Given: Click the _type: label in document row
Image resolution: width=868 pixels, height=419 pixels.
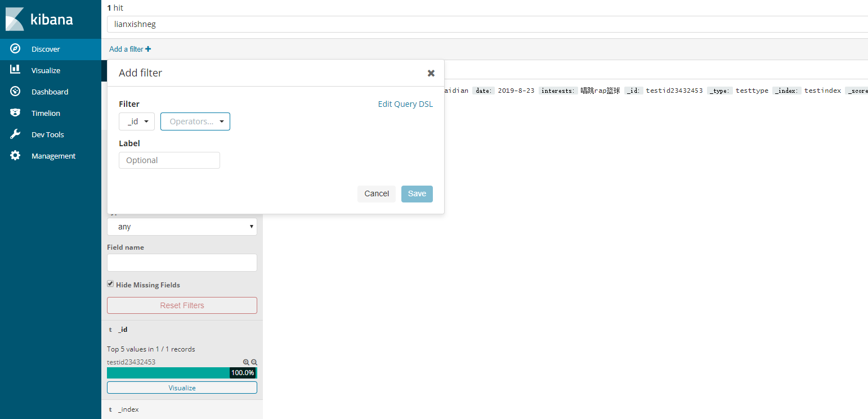Looking at the screenshot, I should click(x=719, y=91).
